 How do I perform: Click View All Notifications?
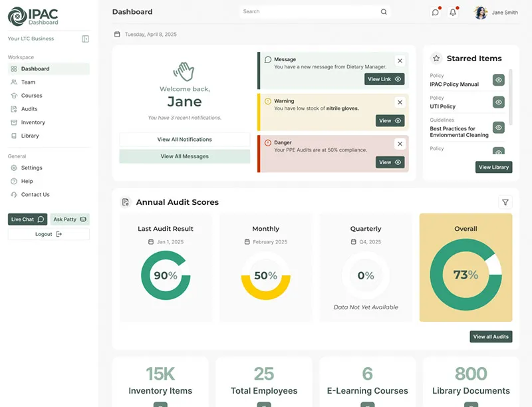coord(185,140)
